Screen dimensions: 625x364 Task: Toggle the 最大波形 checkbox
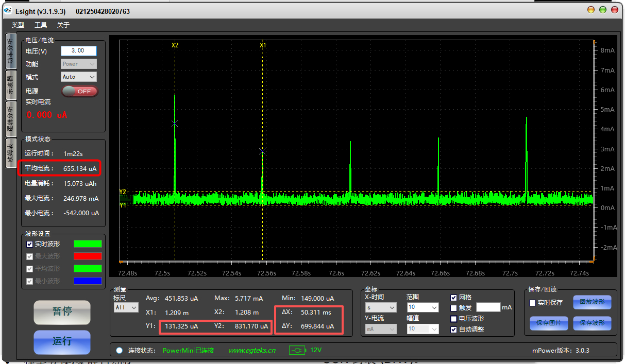pyautogui.click(x=30, y=256)
